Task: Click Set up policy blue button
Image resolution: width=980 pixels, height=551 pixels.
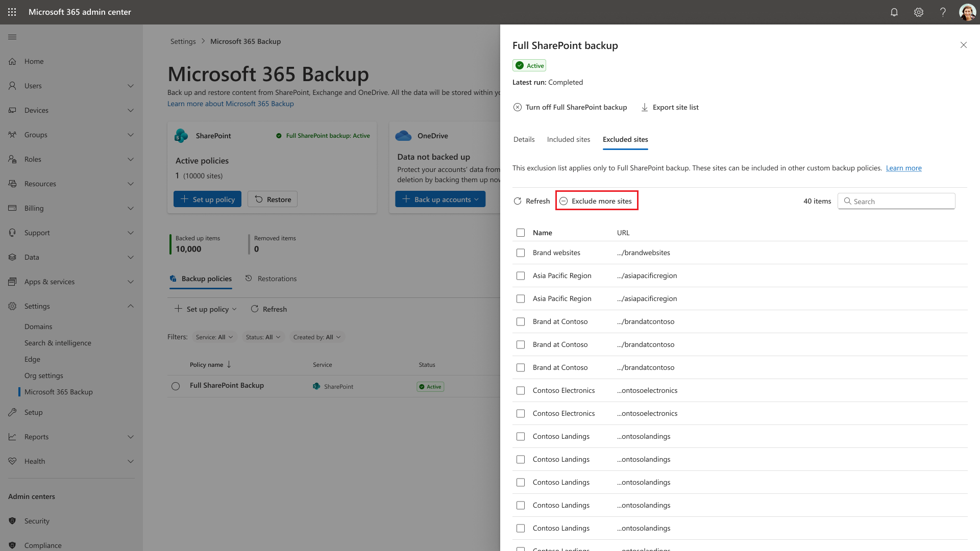Action: pos(207,199)
